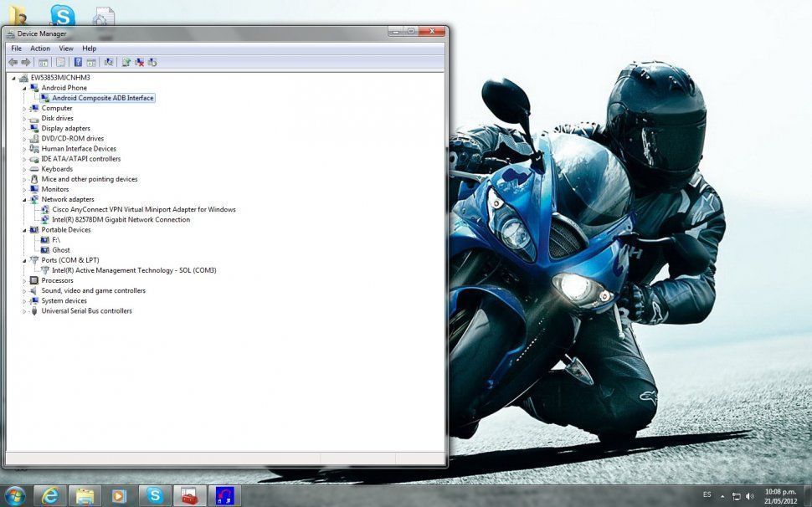Open Internet Explorer from the taskbar
The height and width of the screenshot is (507, 812).
tap(50, 495)
